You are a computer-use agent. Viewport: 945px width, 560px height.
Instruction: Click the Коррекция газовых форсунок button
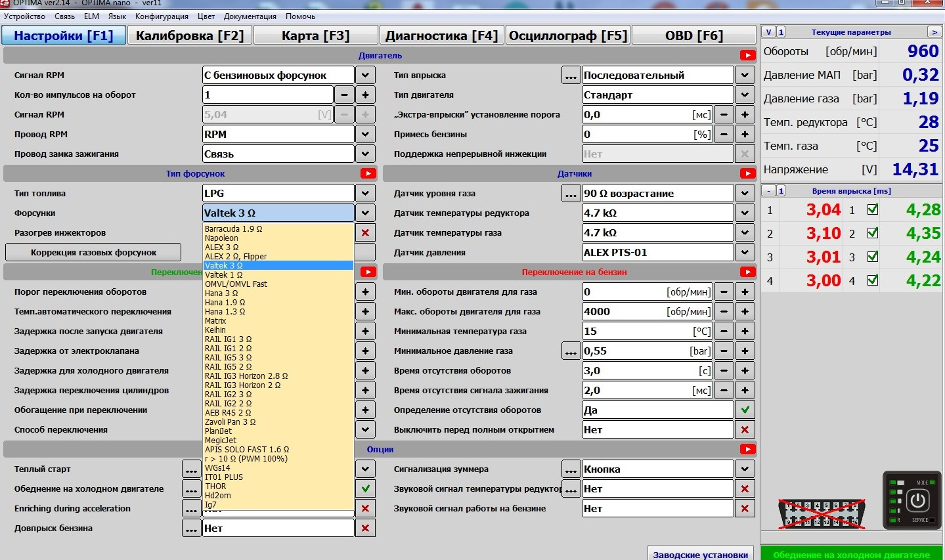[x=93, y=253]
